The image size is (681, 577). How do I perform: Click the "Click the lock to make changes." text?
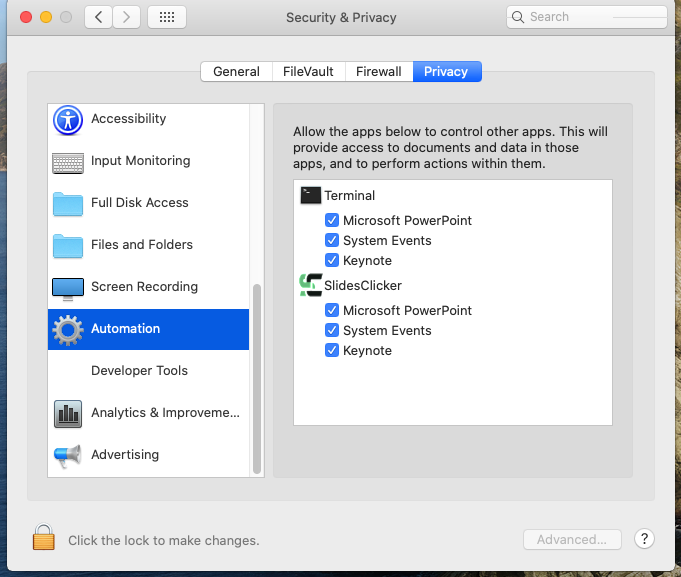point(164,541)
